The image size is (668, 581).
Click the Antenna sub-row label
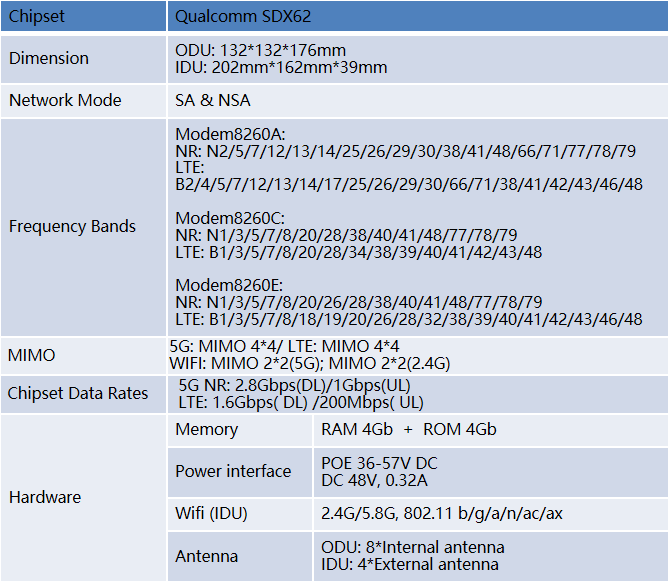(x=207, y=556)
